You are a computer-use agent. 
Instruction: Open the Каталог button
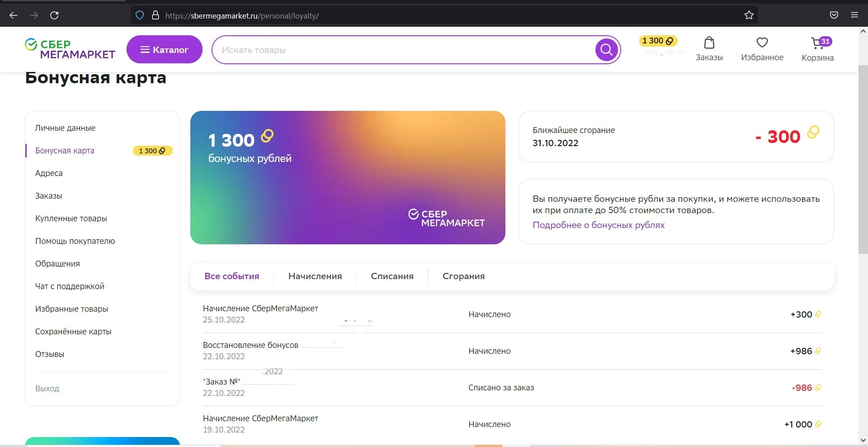(x=165, y=49)
